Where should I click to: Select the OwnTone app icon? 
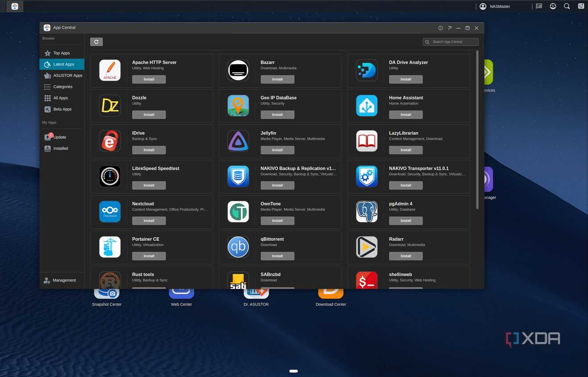(x=238, y=211)
